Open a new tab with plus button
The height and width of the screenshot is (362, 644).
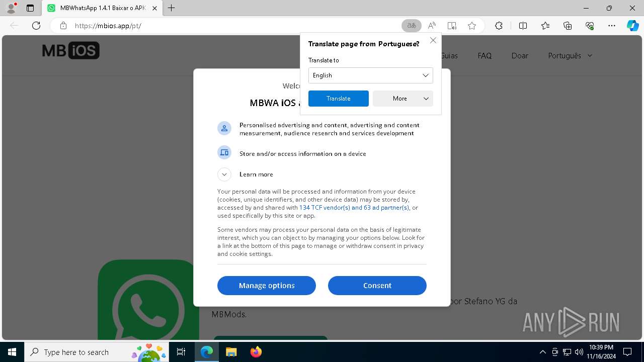(172, 8)
